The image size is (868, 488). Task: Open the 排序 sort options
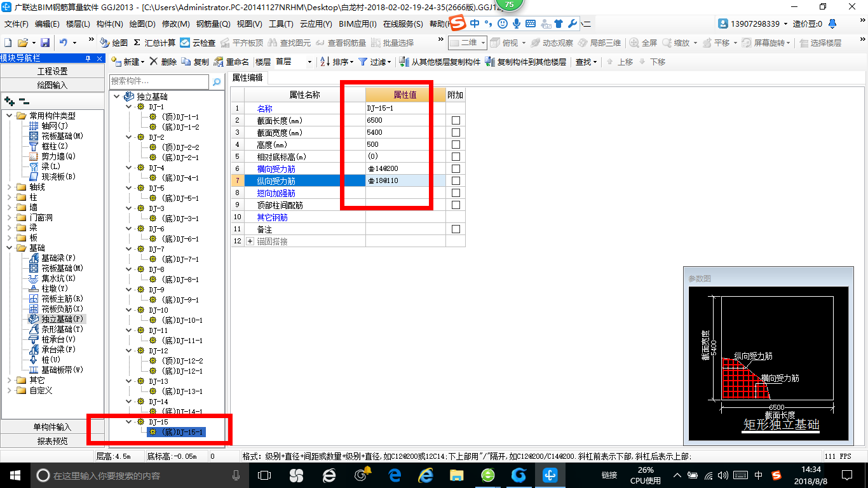tap(337, 62)
